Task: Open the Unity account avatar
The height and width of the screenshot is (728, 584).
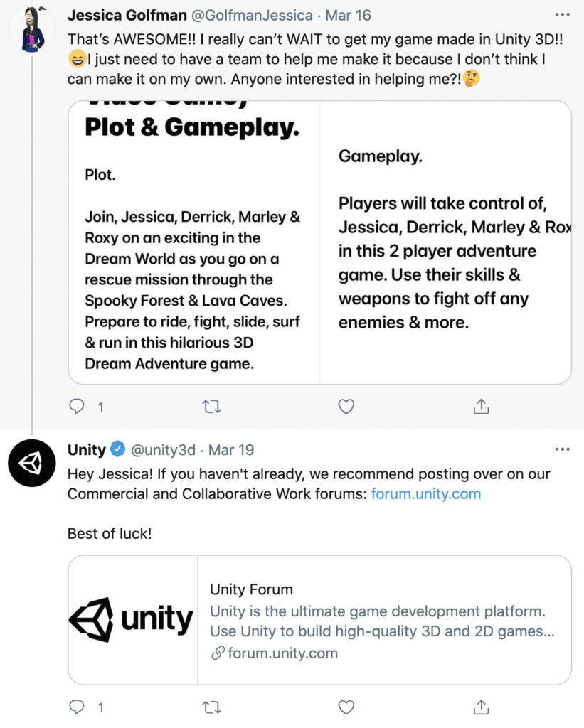Action: click(x=32, y=464)
